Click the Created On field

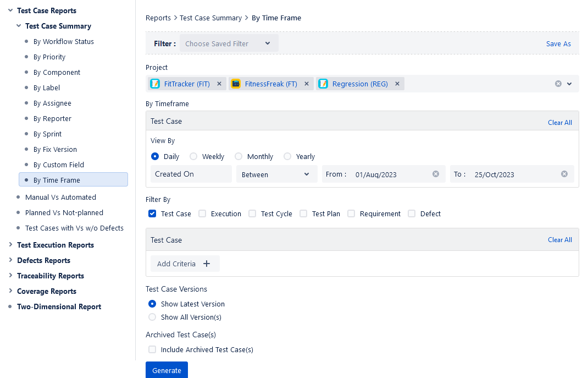pyautogui.click(x=191, y=174)
